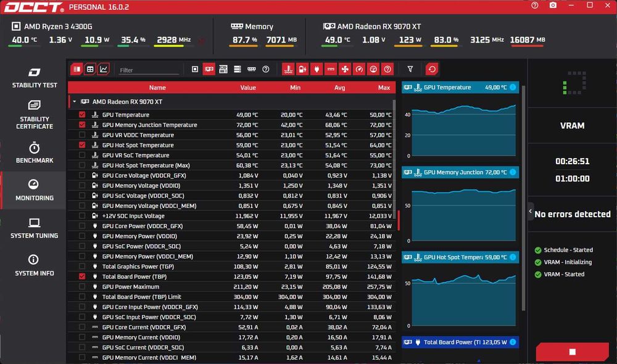
Task: Go to the Benchmark section
Action: click(34, 152)
